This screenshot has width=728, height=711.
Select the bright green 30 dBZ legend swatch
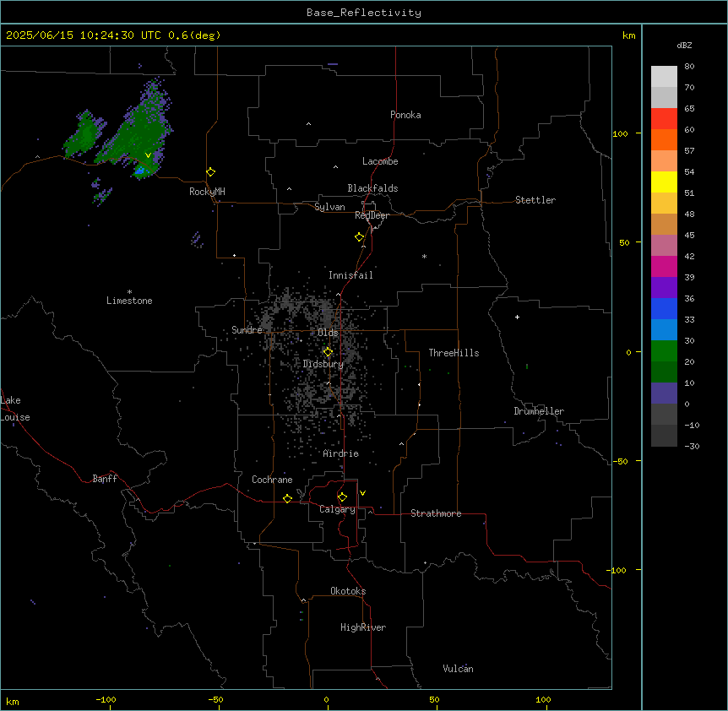664,351
